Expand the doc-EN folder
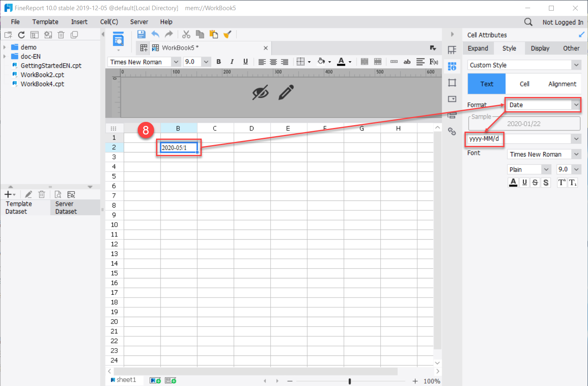Viewport: 588px width, 386px height. [5, 56]
